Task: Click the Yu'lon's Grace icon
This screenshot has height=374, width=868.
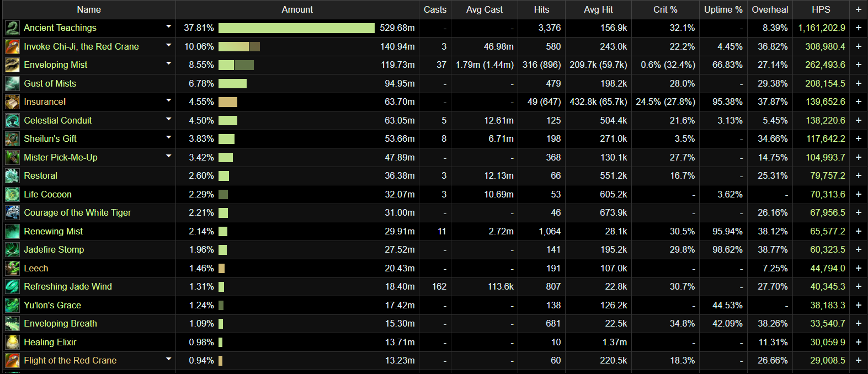Action: [x=12, y=305]
